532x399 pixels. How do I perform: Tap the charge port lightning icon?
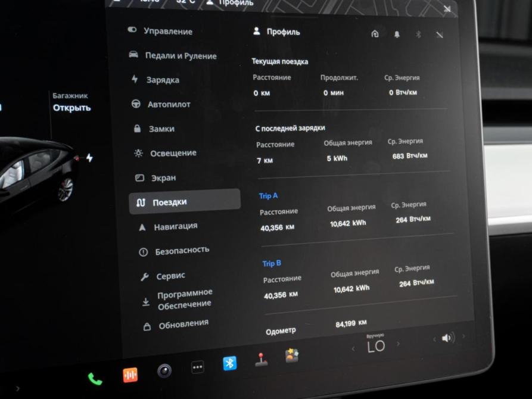click(x=89, y=158)
